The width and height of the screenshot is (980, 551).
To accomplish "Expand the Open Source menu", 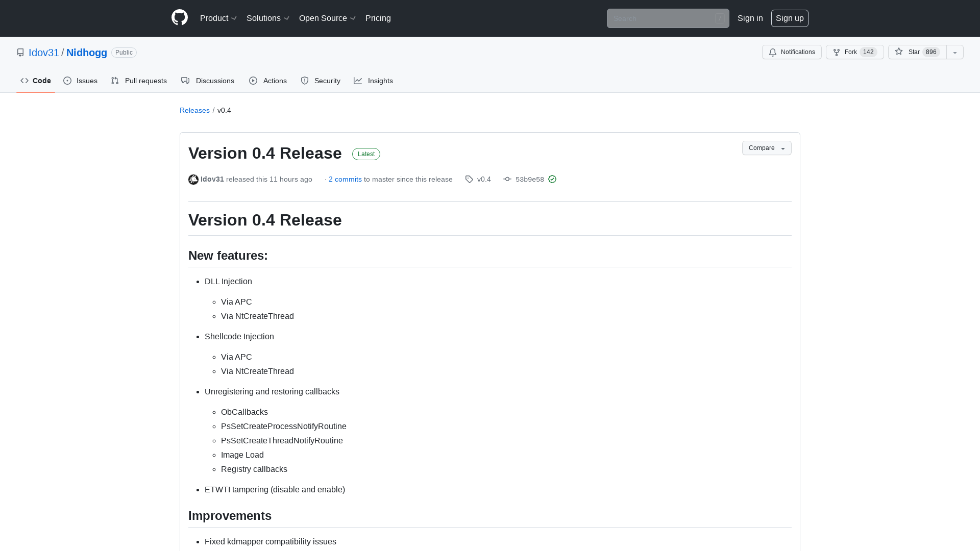I will point(327,18).
